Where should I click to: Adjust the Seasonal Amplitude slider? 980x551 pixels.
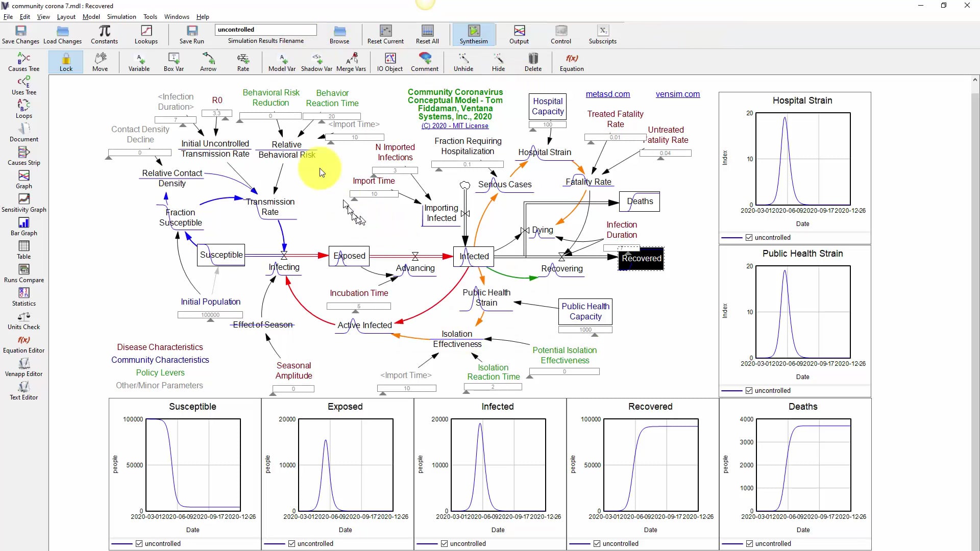coord(293,389)
